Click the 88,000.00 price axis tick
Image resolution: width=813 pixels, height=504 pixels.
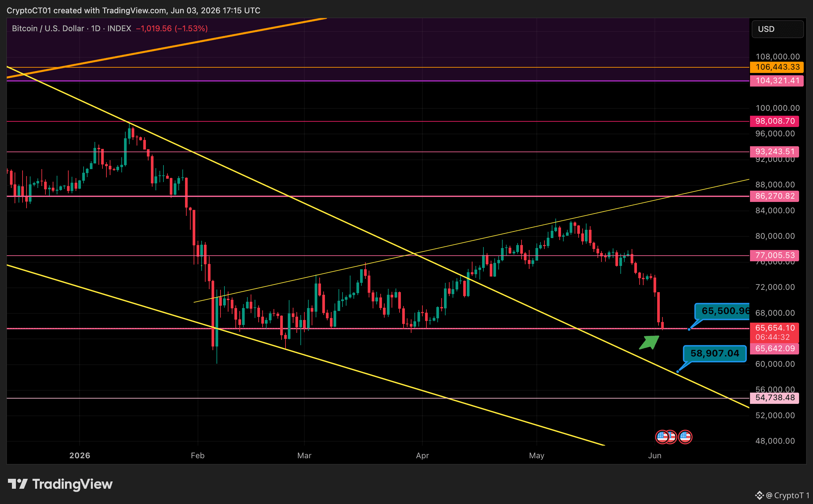point(775,185)
